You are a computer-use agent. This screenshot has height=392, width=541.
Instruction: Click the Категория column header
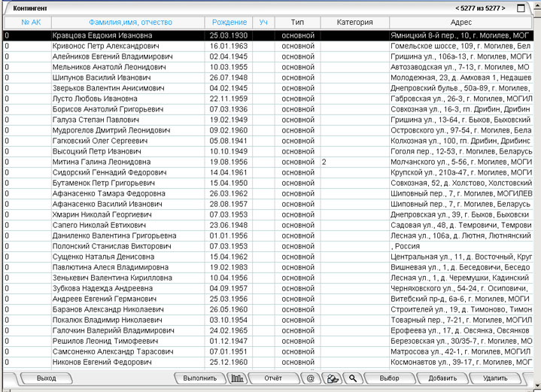[354, 23]
